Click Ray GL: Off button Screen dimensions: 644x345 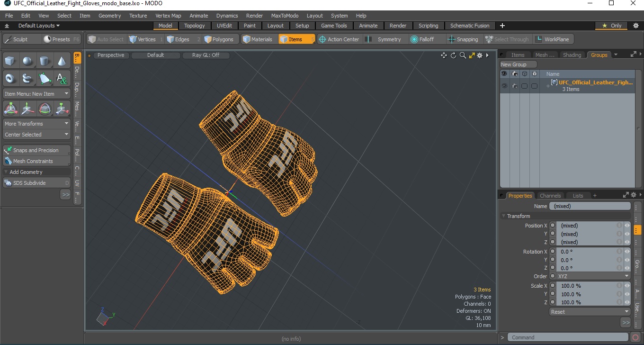click(206, 55)
